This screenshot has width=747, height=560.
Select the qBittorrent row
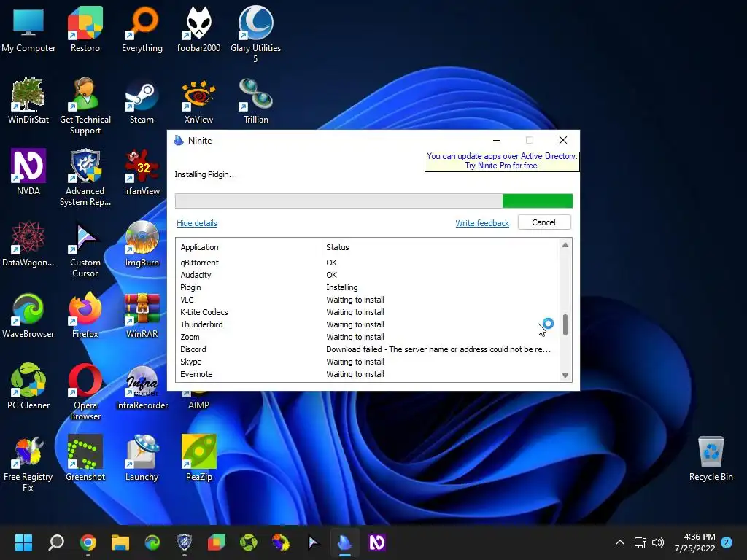tap(367, 262)
